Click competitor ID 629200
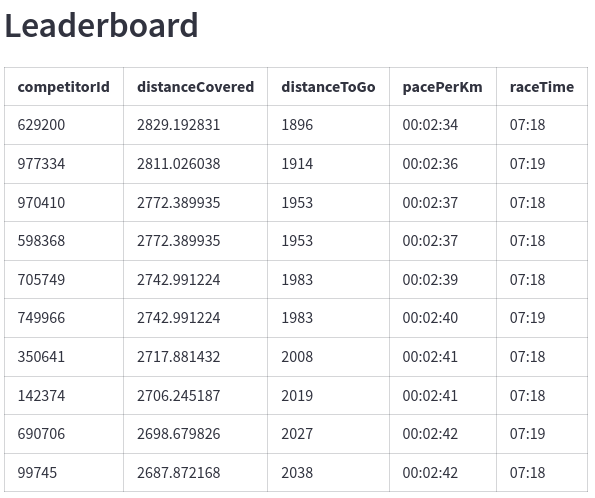This screenshot has width=595, height=498. coord(41,125)
